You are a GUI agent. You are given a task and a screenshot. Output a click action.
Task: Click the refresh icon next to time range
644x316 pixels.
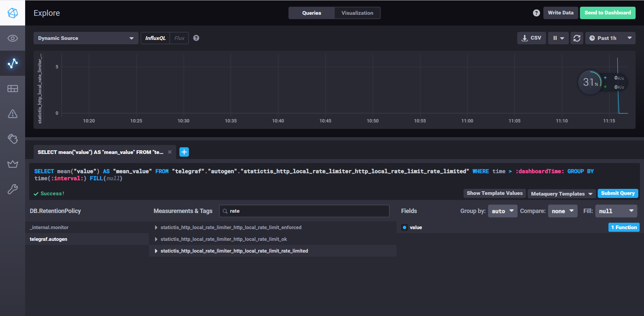(577, 38)
